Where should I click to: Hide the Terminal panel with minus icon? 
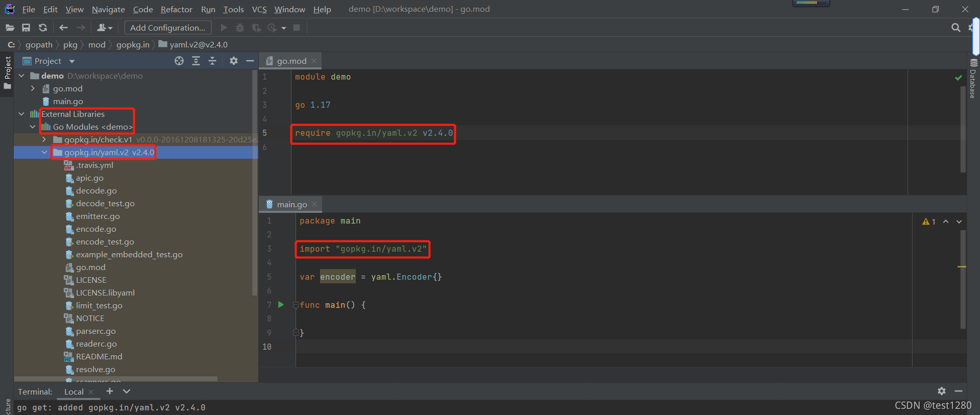pos(958,391)
